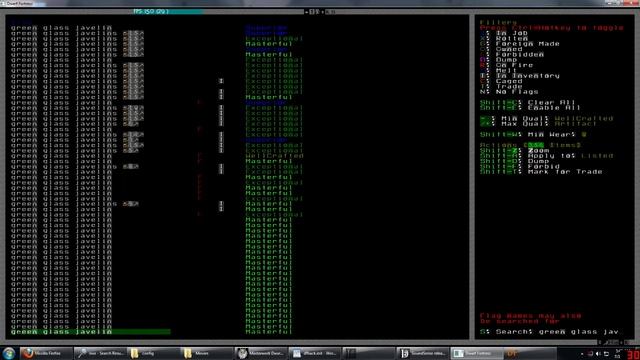Click the WellCrafted quality entry in item list
The image size is (640, 360).
pyautogui.click(x=274, y=156)
